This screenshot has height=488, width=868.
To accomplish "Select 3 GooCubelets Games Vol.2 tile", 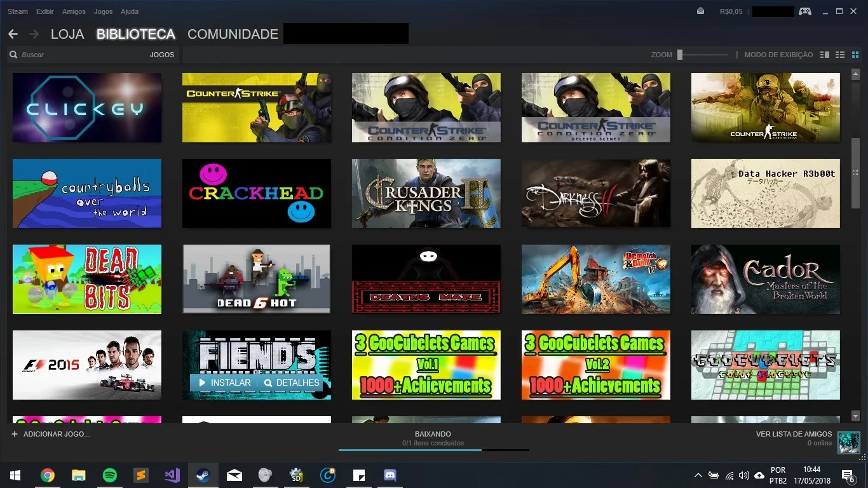I will [596, 365].
